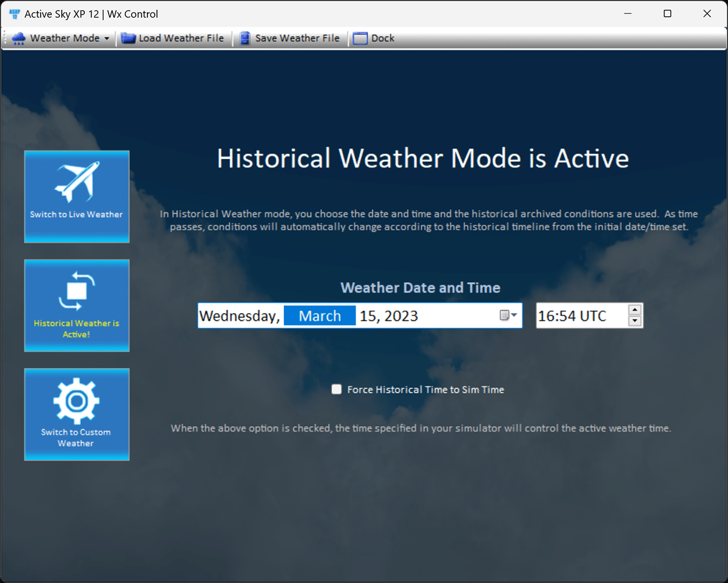Click the gear Switch to Custom Weather tile

tap(76, 414)
